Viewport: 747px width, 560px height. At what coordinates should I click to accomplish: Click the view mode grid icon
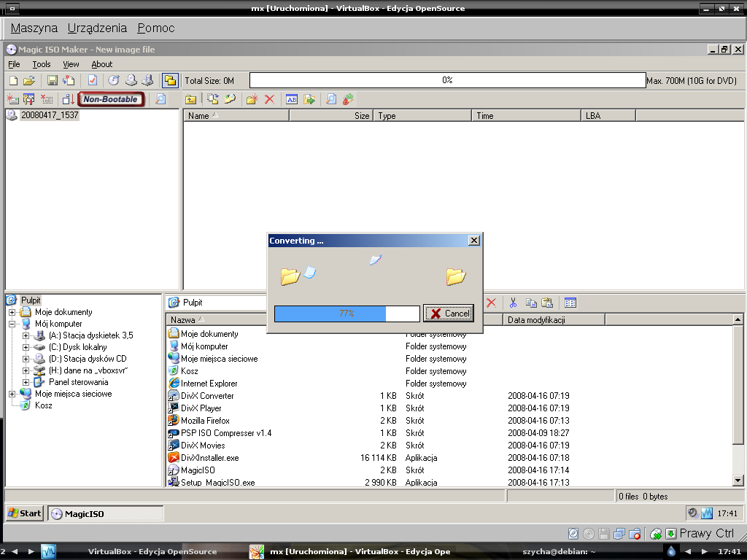[570, 303]
